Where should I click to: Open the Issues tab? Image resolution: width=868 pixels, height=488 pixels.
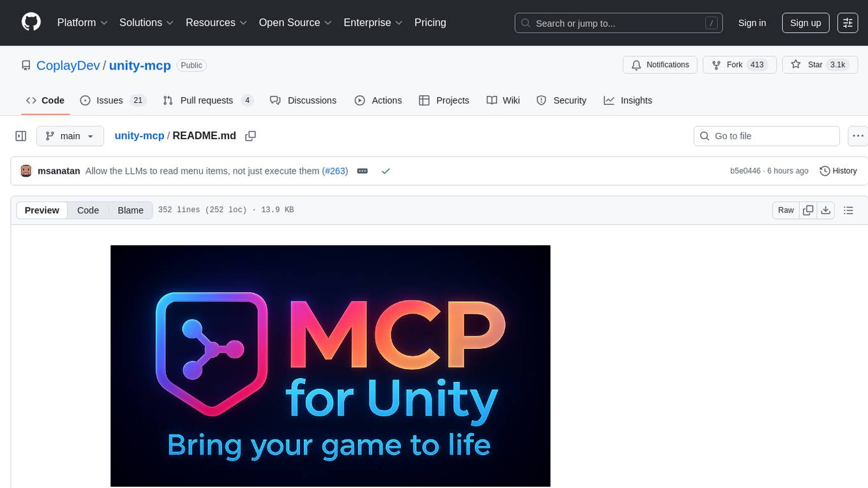113,100
